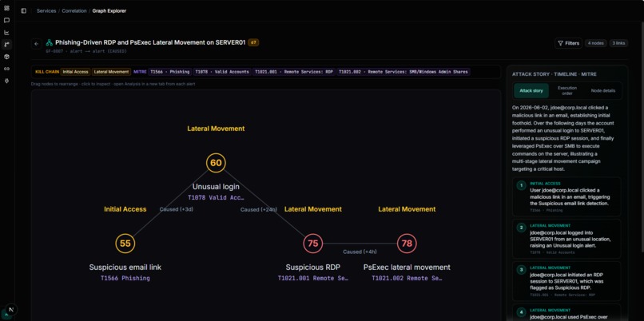Select the Lateral Movement kill chain tag
Image resolution: width=644 pixels, height=321 pixels.
coord(111,72)
